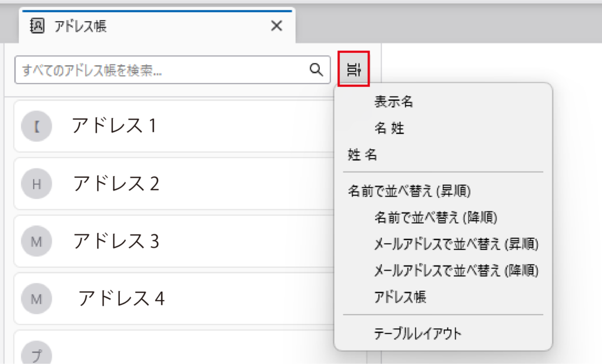Choose メールアドレスで並べ替え (昇順)
Screen dimensions: 602x364
pos(456,244)
